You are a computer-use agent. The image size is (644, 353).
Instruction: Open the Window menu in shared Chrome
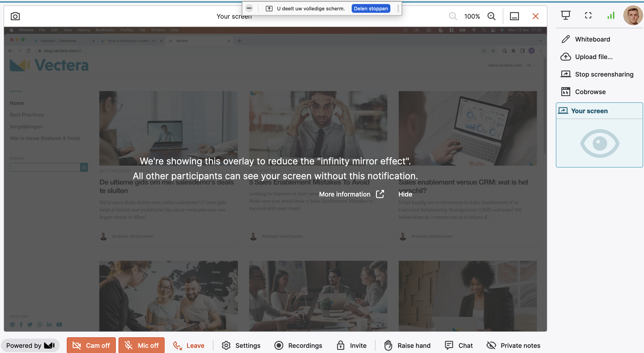(158, 30)
